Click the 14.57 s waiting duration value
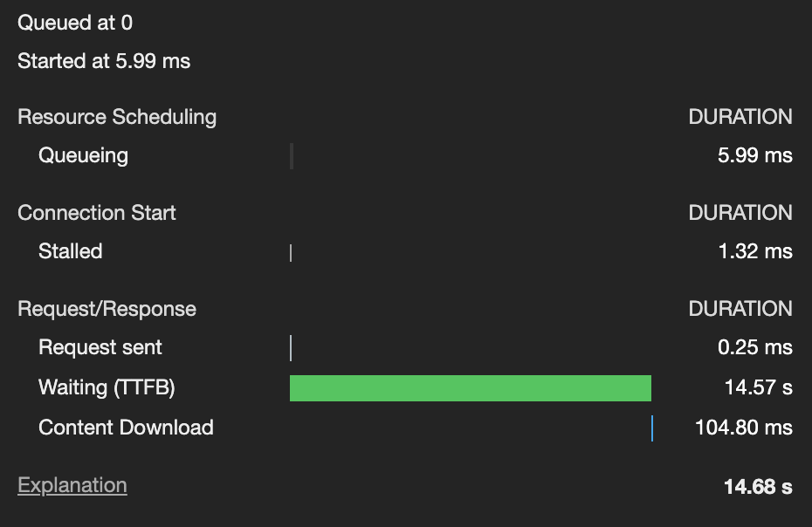This screenshot has height=527, width=812. click(758, 387)
